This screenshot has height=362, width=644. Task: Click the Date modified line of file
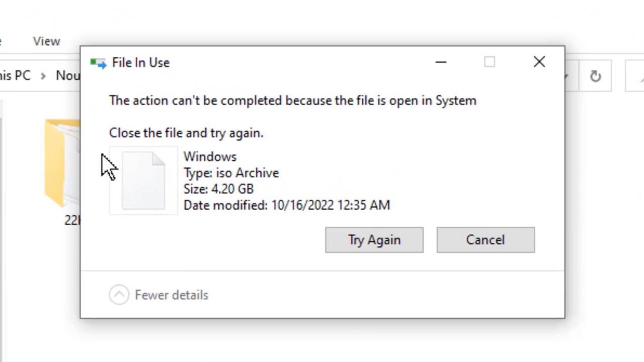coord(287,205)
